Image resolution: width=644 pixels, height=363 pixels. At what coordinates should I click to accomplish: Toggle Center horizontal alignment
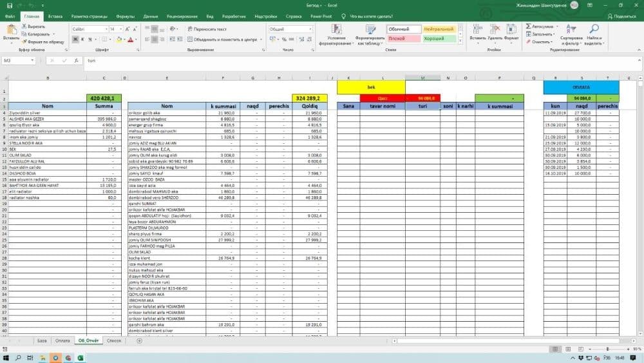click(x=155, y=39)
